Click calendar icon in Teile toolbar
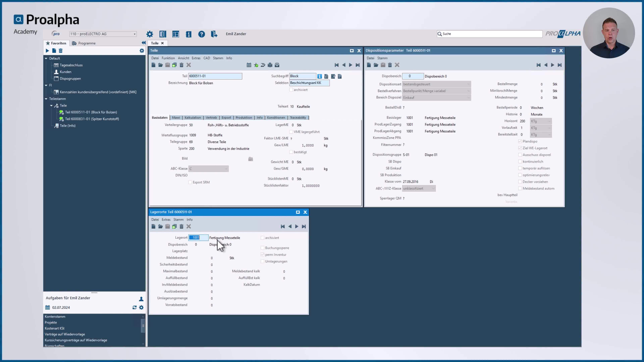The width and height of the screenshot is (644, 362). pos(249,65)
